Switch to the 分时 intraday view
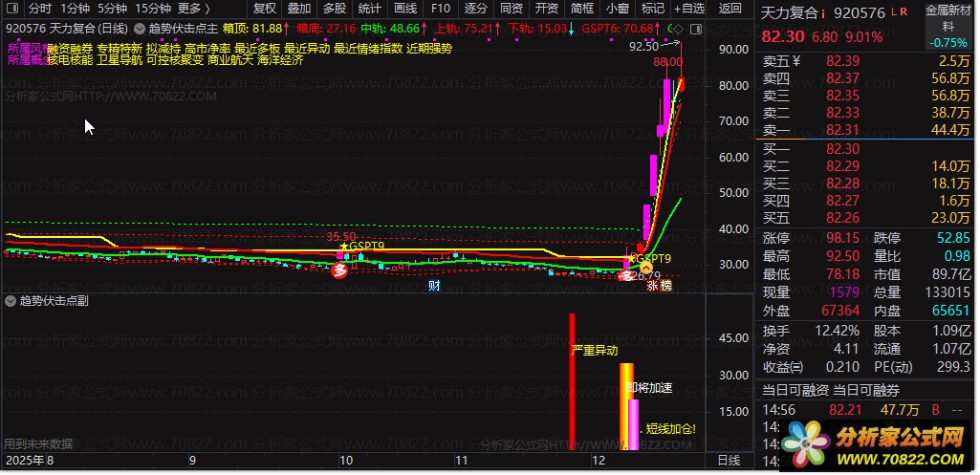The image size is (980, 475). (x=40, y=9)
